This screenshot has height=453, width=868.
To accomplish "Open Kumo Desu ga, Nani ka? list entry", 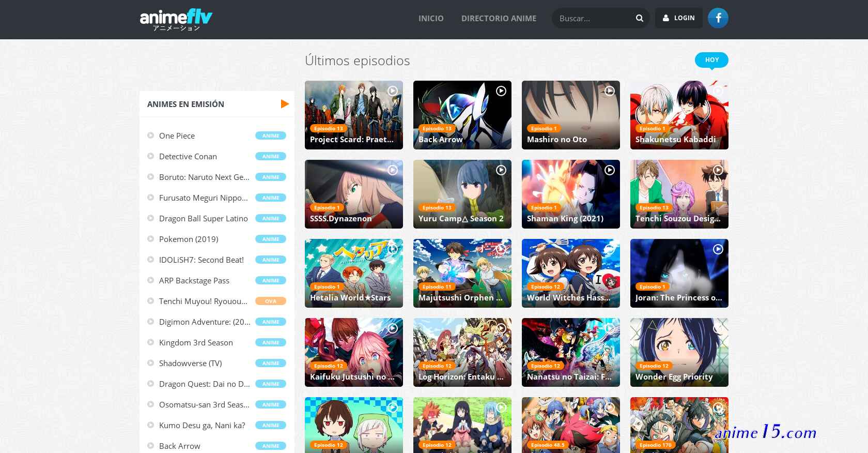I will (202, 425).
